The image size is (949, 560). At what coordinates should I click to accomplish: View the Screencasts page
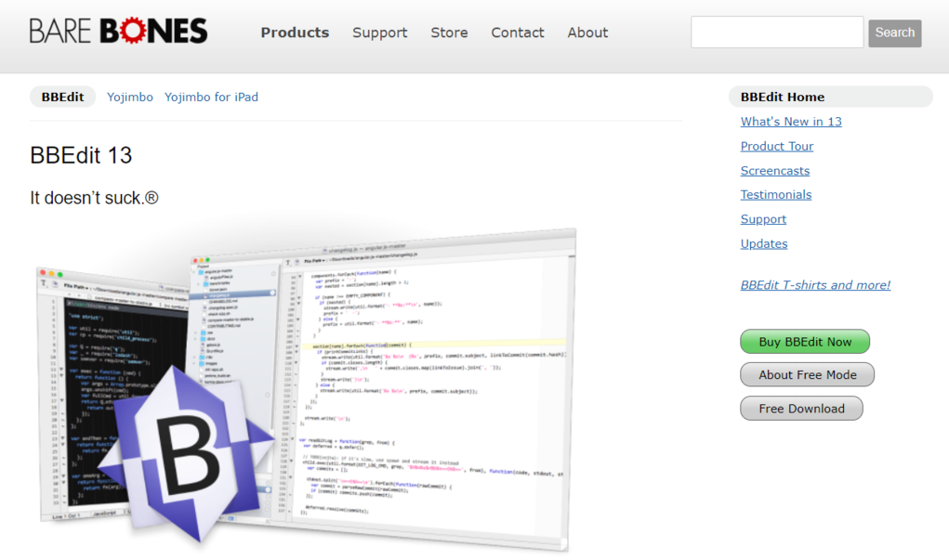pyautogui.click(x=775, y=171)
